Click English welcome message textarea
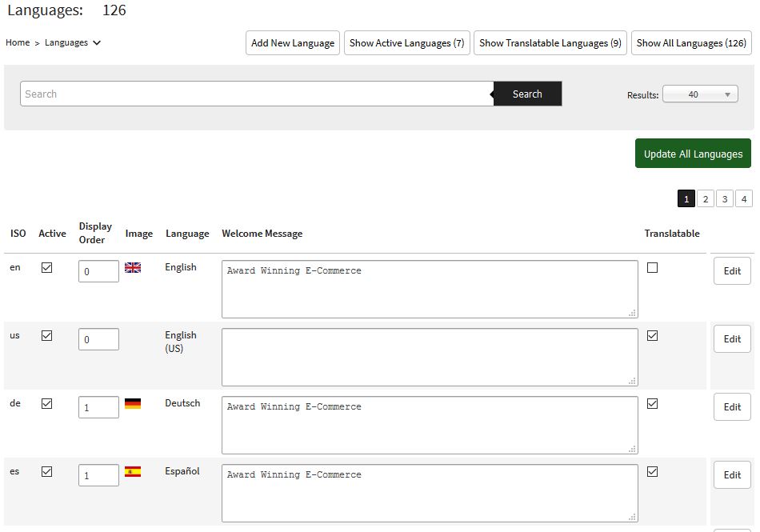 point(430,290)
